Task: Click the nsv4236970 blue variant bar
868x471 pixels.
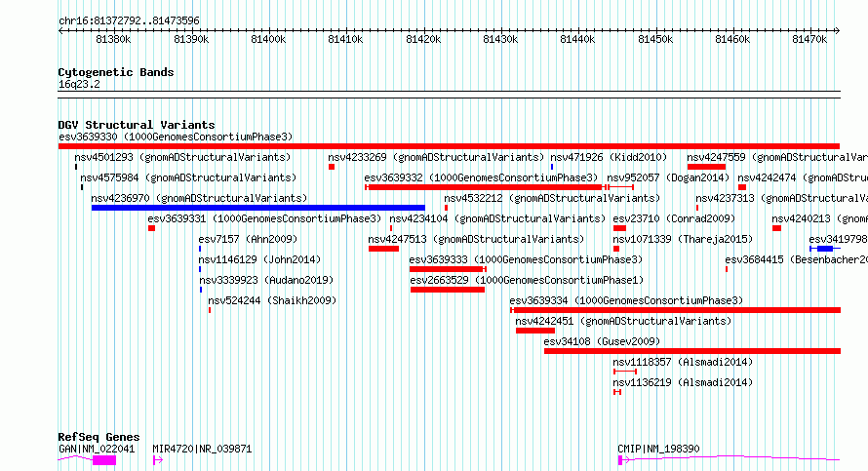Action: click(258, 208)
